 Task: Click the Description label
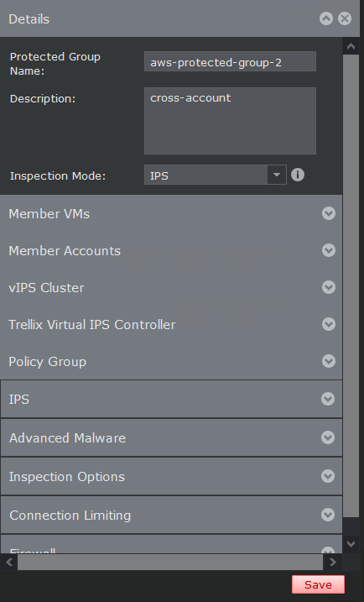point(43,99)
